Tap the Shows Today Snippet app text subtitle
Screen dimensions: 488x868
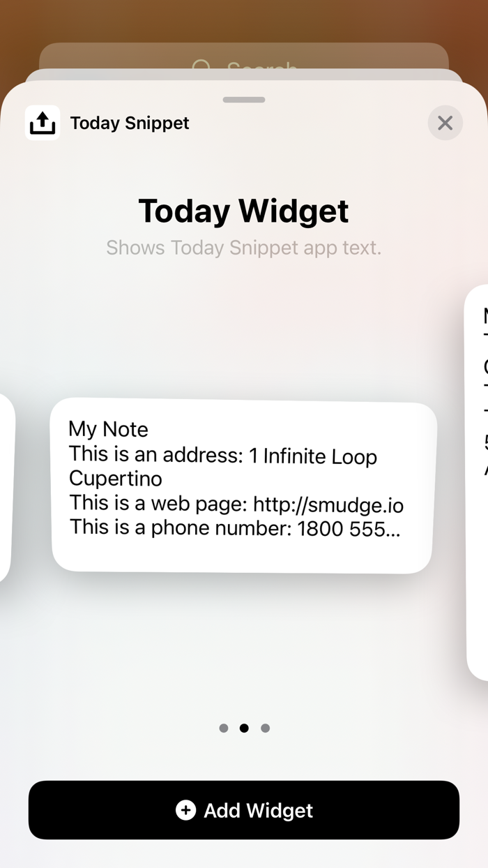243,248
